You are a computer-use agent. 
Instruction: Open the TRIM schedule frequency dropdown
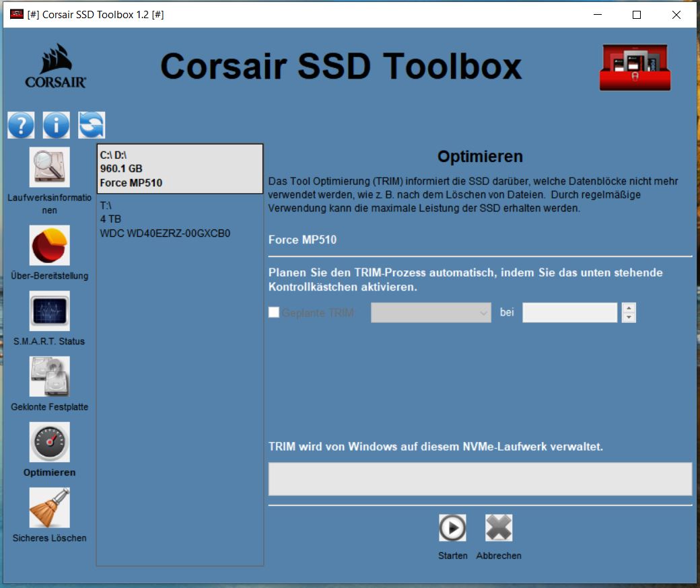[431, 313]
